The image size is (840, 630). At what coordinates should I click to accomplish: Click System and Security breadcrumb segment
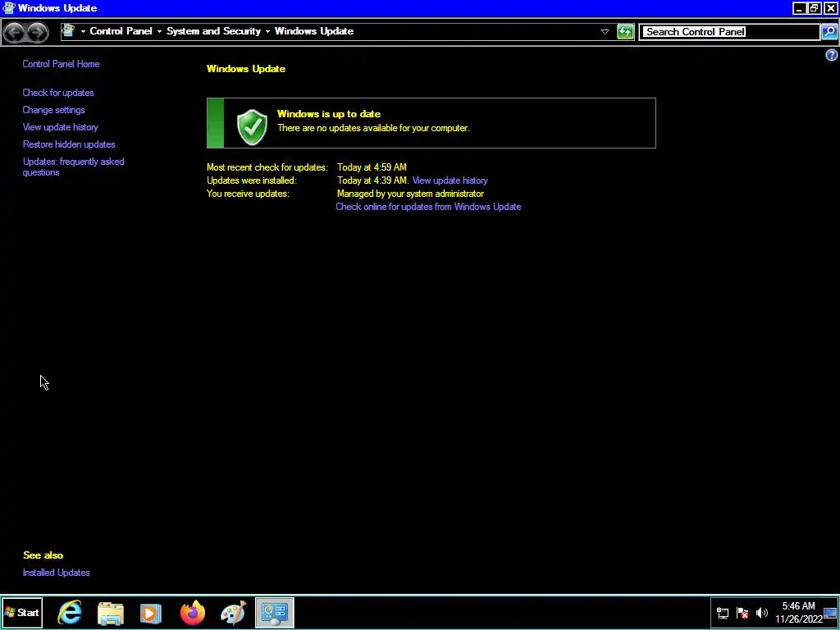point(214,31)
